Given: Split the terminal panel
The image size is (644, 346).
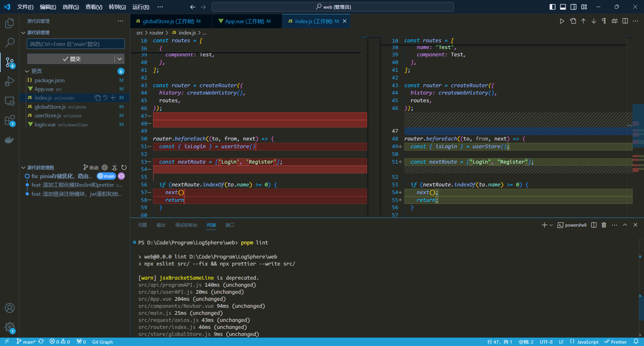Looking at the screenshot, I should 594,225.
